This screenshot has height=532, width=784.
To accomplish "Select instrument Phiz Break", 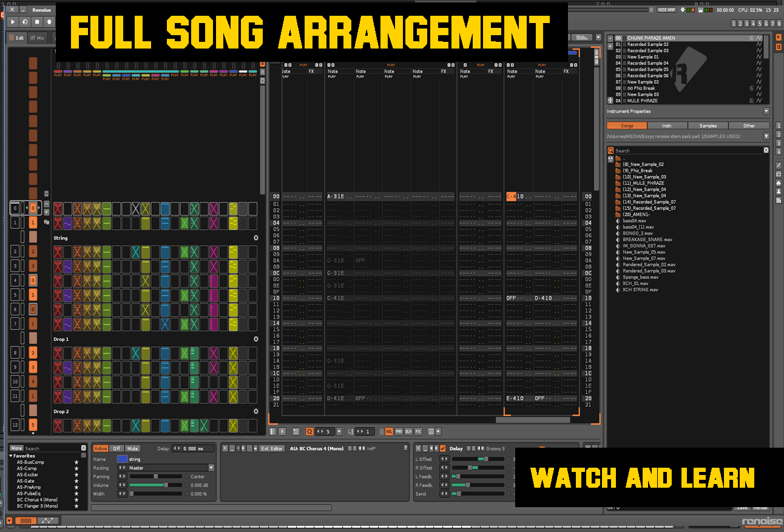I will click(688, 88).
